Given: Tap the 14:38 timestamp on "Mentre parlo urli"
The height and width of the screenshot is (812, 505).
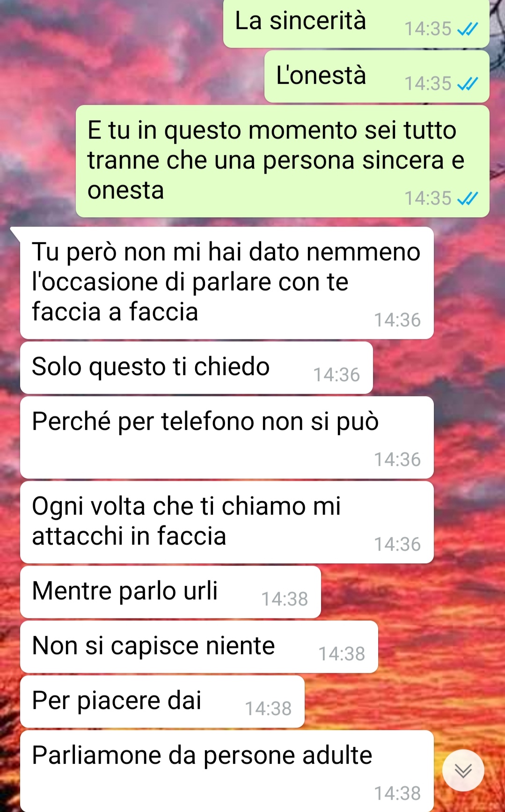Looking at the screenshot, I should point(285,599).
